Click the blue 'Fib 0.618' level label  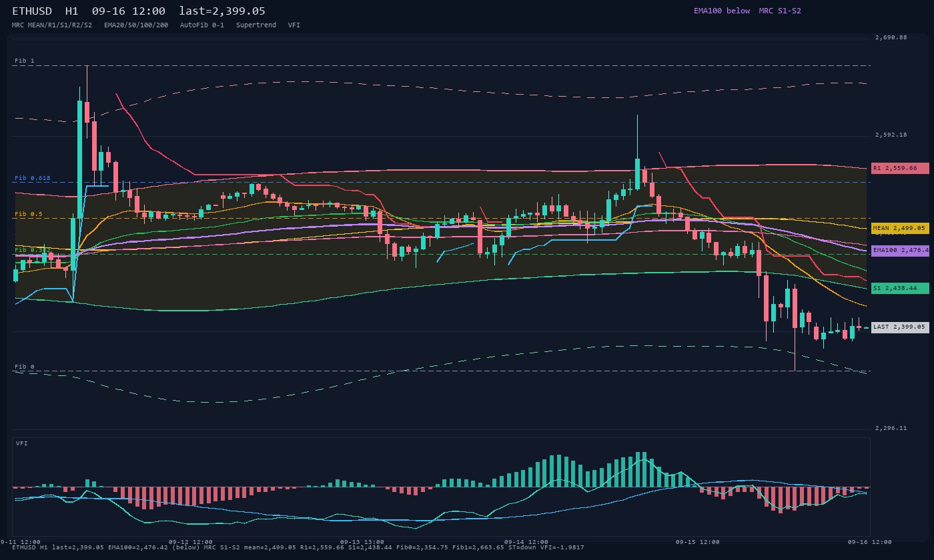click(33, 178)
